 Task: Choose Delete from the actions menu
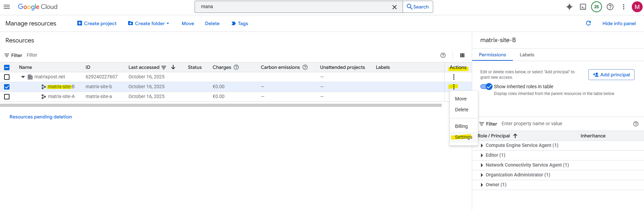[x=464, y=110]
